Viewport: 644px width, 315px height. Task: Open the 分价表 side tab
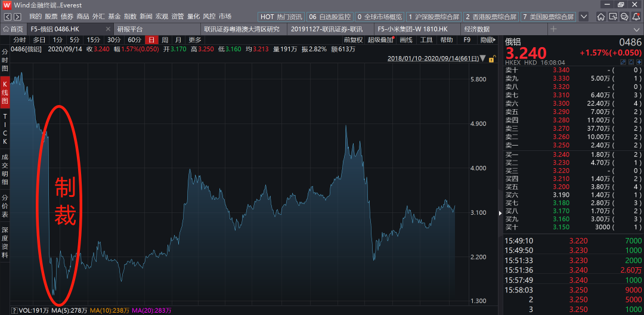click(5, 205)
